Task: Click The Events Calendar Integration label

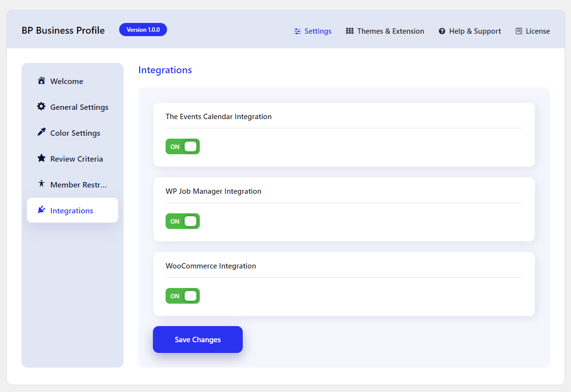Action: pos(218,117)
